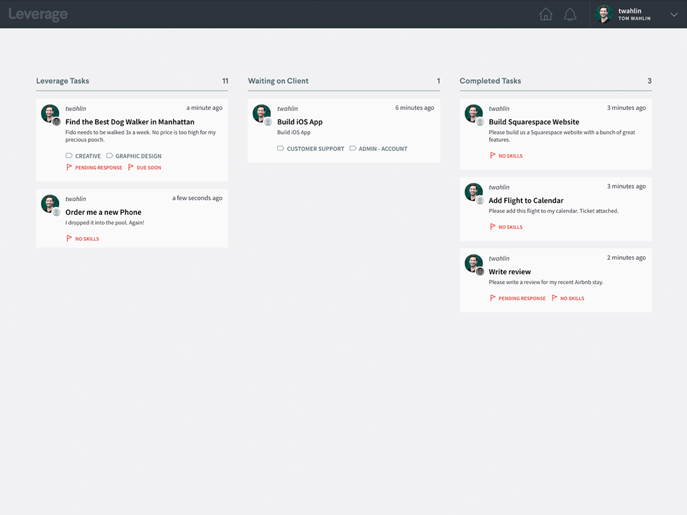The height and width of the screenshot is (515, 687).
Task: Click the Leverage logo
Action: 38,14
